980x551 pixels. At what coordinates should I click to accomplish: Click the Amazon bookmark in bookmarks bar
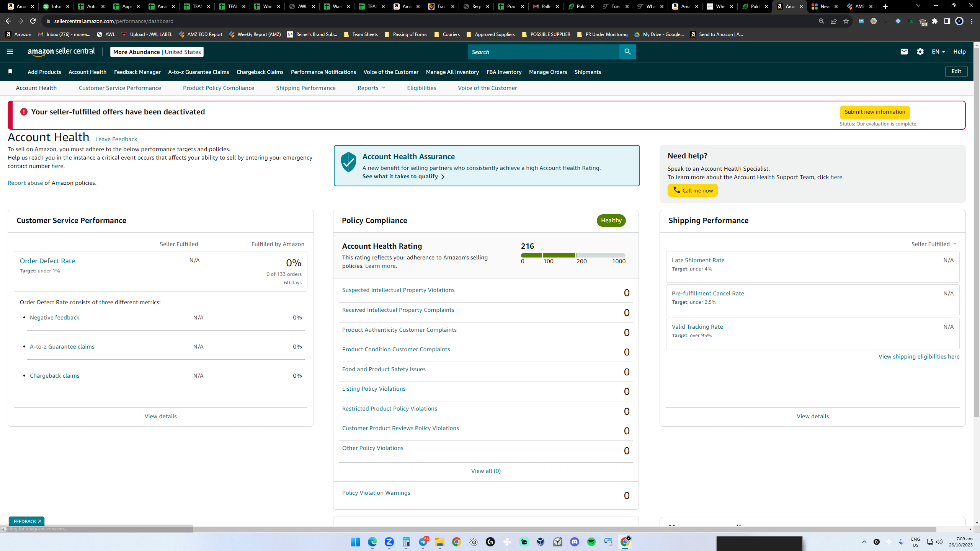(18, 34)
